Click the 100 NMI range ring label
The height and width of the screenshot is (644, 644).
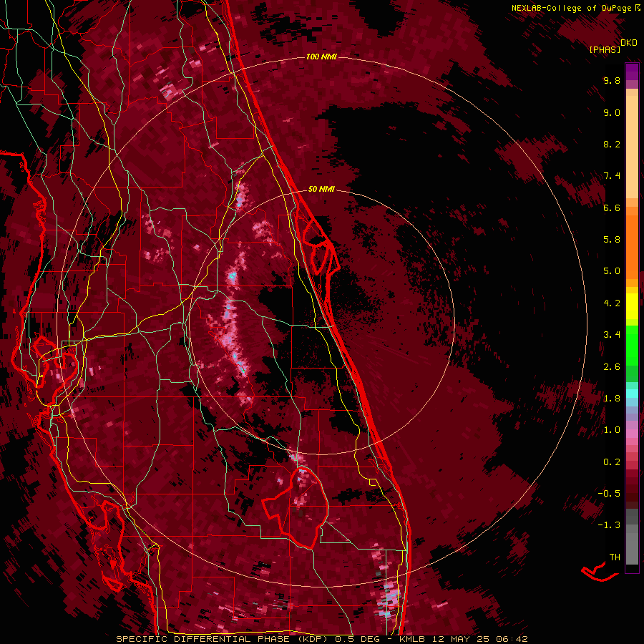[x=321, y=57]
